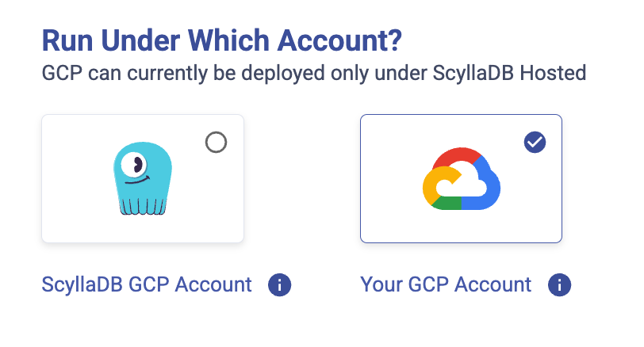Click the Google Cloud logo
The image size is (644, 347).
pyautogui.click(x=461, y=179)
